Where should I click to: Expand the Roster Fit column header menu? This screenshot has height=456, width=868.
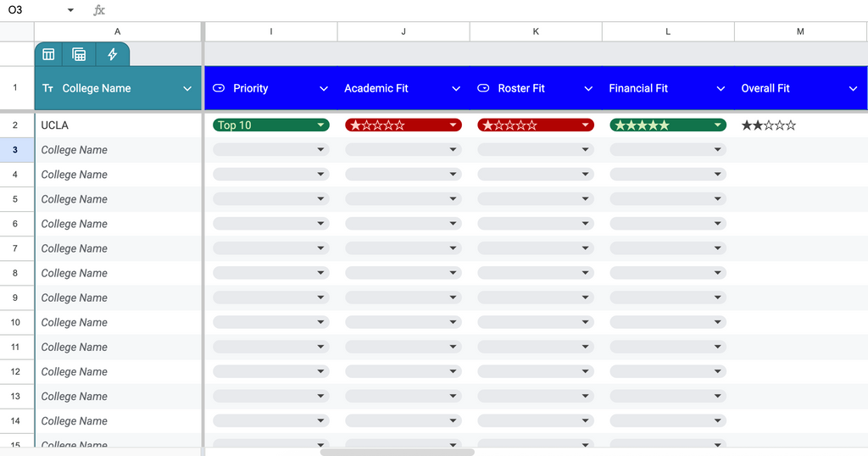(x=588, y=88)
